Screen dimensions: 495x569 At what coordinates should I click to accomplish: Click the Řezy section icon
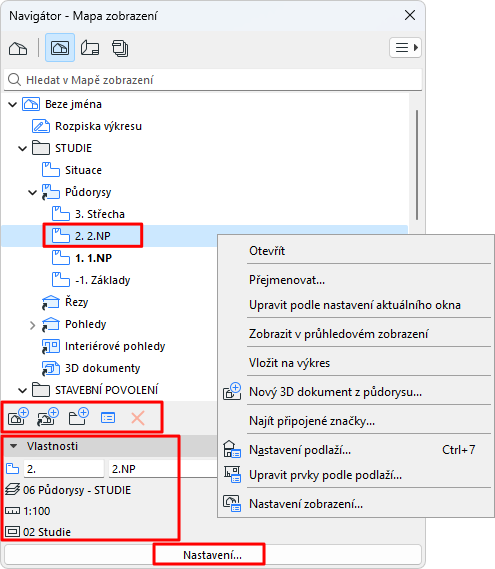coord(50,302)
